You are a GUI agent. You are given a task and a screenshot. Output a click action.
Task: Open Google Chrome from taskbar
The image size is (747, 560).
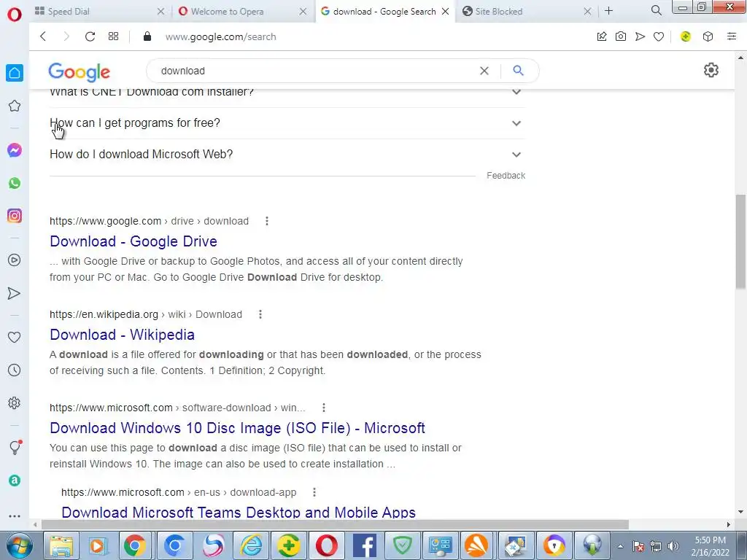click(x=135, y=545)
